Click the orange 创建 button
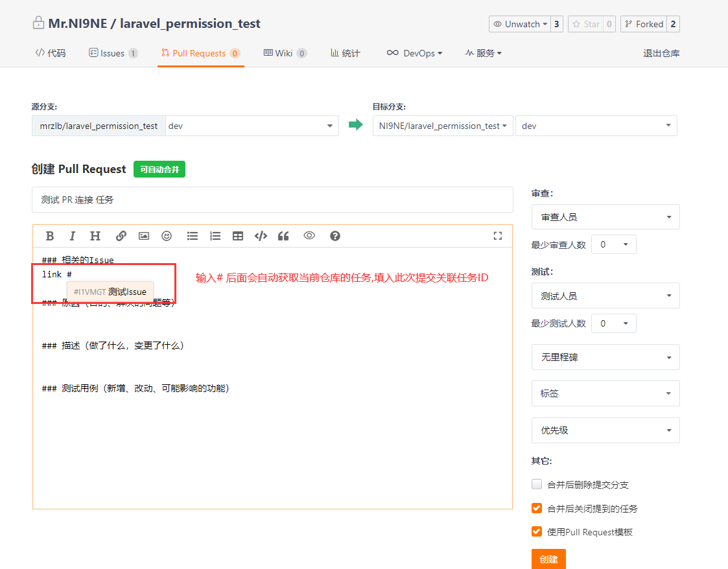This screenshot has width=728, height=569. tap(548, 559)
